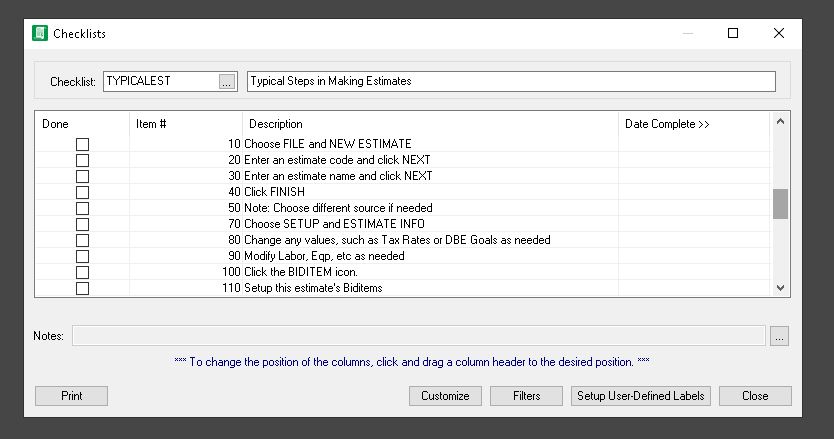Open the Filters button
This screenshot has width=834, height=439.
[x=526, y=396]
